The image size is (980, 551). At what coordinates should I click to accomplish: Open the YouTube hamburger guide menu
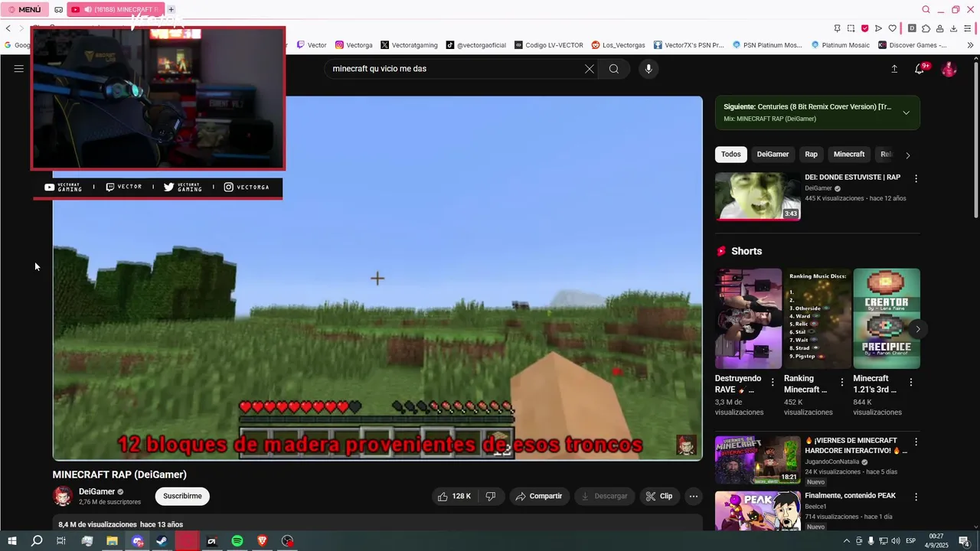click(18, 69)
